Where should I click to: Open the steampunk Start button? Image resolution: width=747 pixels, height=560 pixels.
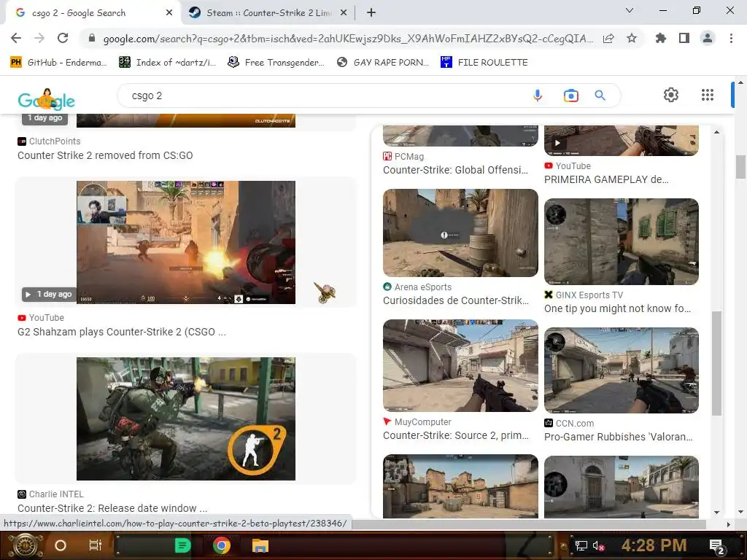pyautogui.click(x=24, y=545)
